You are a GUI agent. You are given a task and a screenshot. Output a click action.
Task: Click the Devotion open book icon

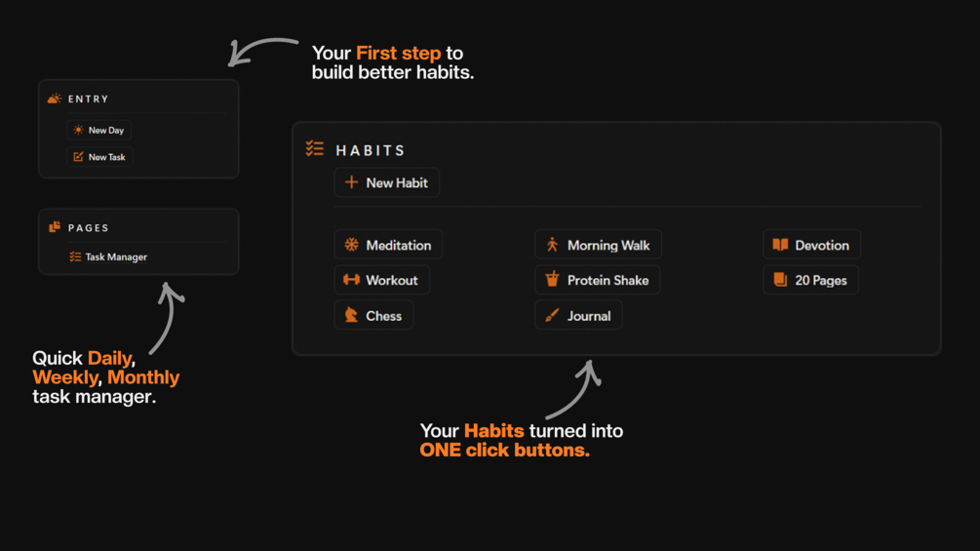point(780,245)
